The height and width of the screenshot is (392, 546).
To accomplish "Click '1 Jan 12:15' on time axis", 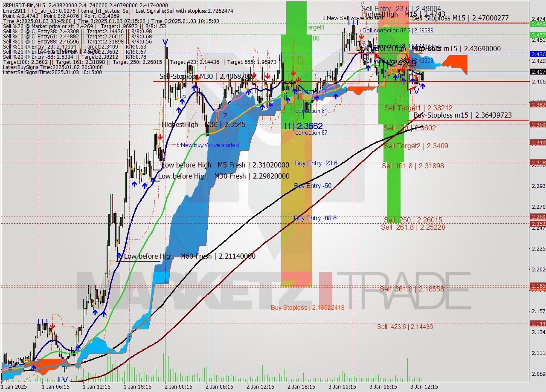I will pos(96,387).
